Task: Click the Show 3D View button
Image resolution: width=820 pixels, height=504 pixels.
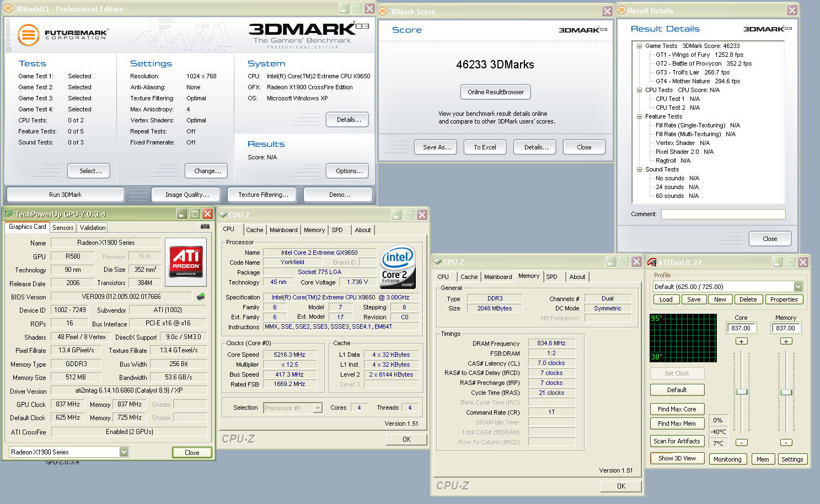Action: (x=677, y=458)
